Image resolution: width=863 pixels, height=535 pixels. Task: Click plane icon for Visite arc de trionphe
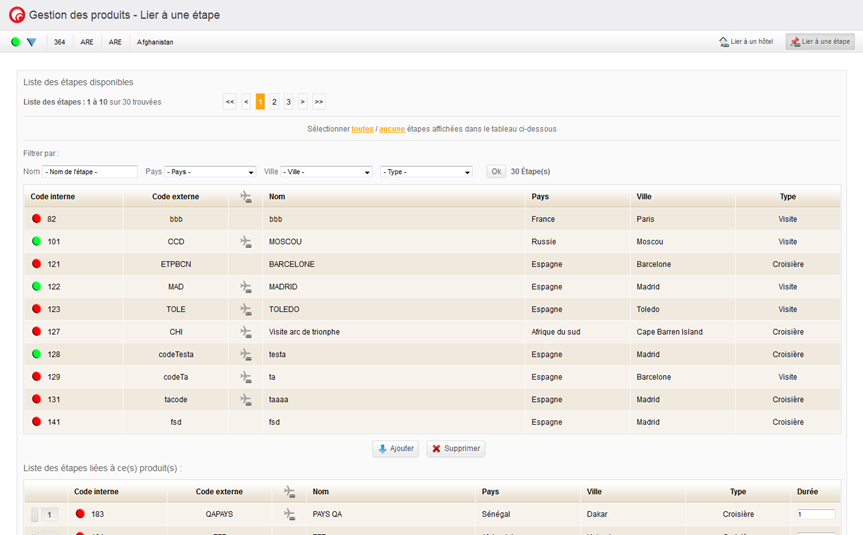(246, 332)
